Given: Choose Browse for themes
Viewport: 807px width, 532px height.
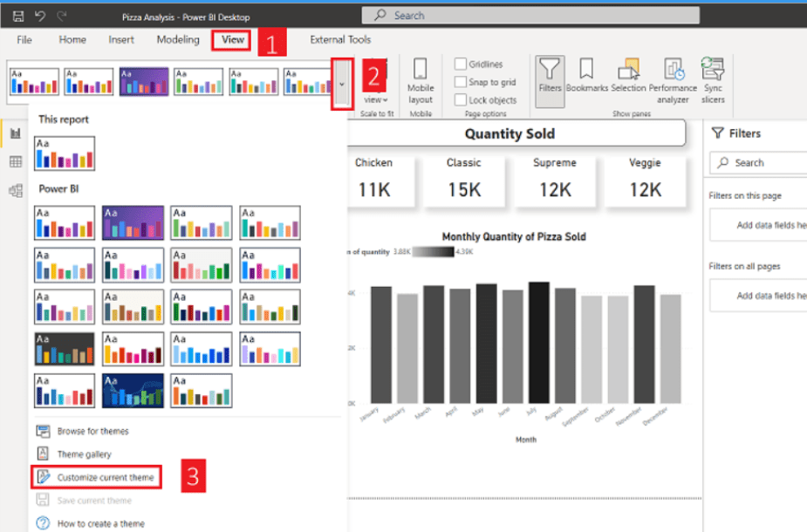Looking at the screenshot, I should [x=92, y=431].
